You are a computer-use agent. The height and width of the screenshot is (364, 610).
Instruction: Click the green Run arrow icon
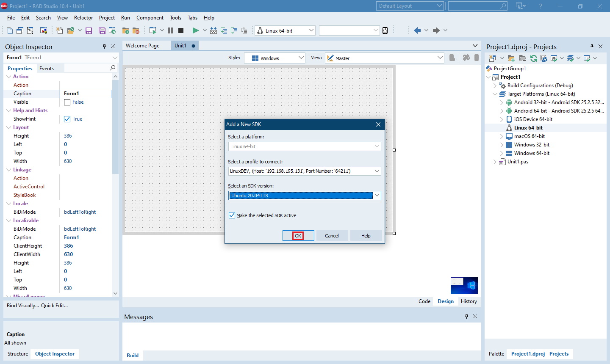pyautogui.click(x=195, y=30)
